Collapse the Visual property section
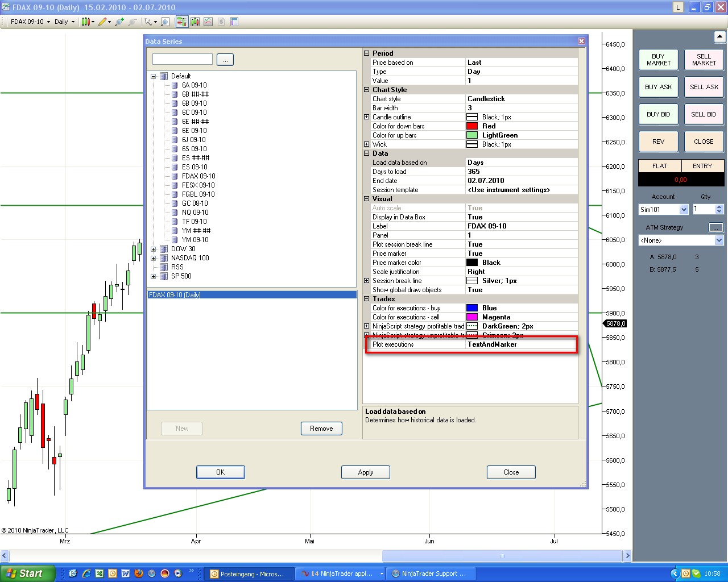 coord(367,199)
